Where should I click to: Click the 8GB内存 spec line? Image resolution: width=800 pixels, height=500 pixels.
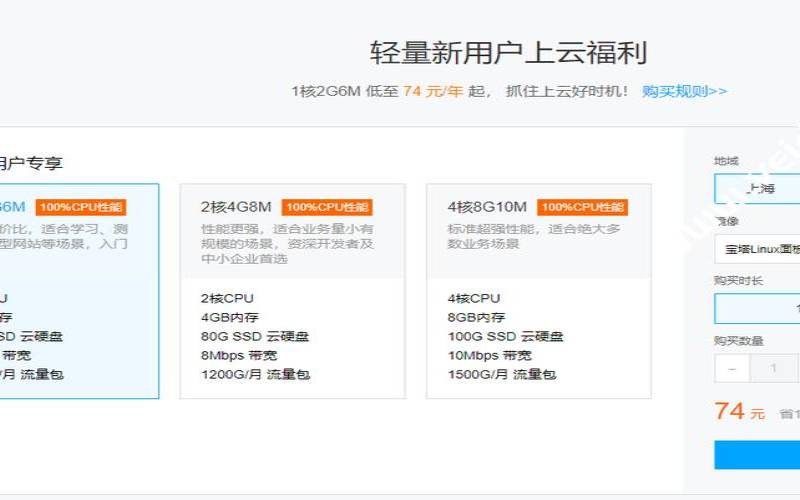pyautogui.click(x=476, y=317)
